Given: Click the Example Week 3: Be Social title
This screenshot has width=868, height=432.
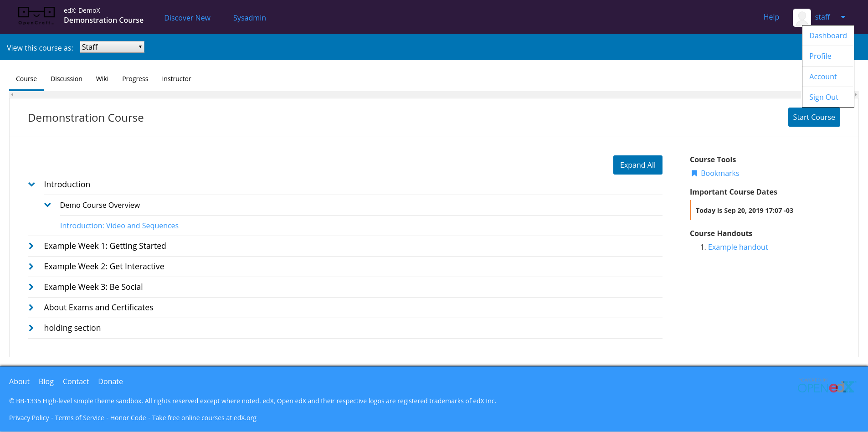Looking at the screenshot, I should [x=93, y=287].
